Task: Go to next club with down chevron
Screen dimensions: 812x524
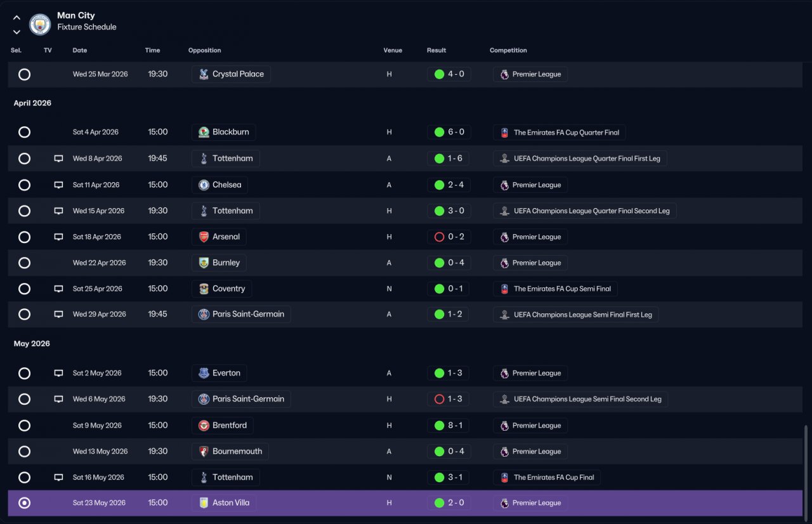Action: click(x=16, y=32)
